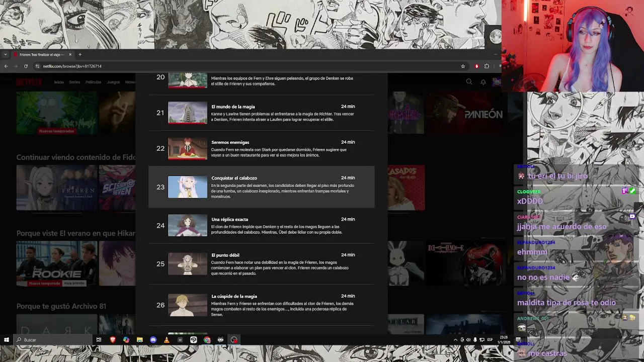Select episode title La cúspide de la magia
Image resolution: width=644 pixels, height=362 pixels.
[x=234, y=296]
